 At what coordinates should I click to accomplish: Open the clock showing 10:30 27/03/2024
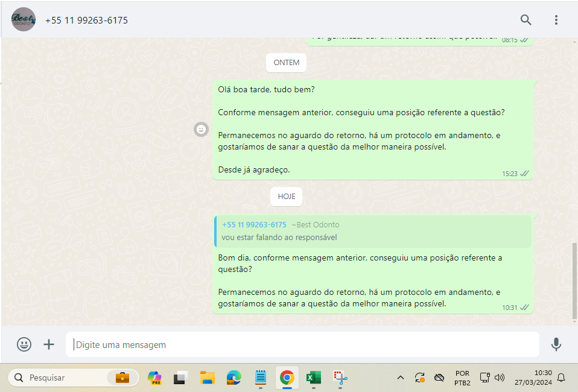click(533, 378)
